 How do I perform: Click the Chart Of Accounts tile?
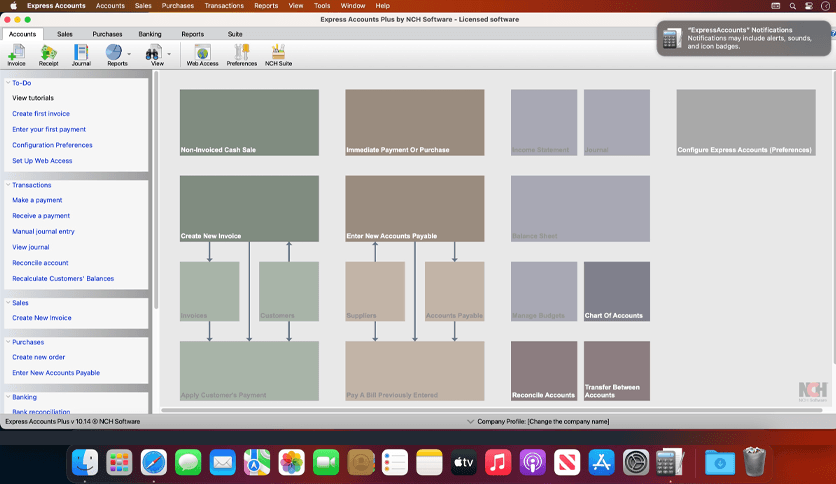[616, 292]
